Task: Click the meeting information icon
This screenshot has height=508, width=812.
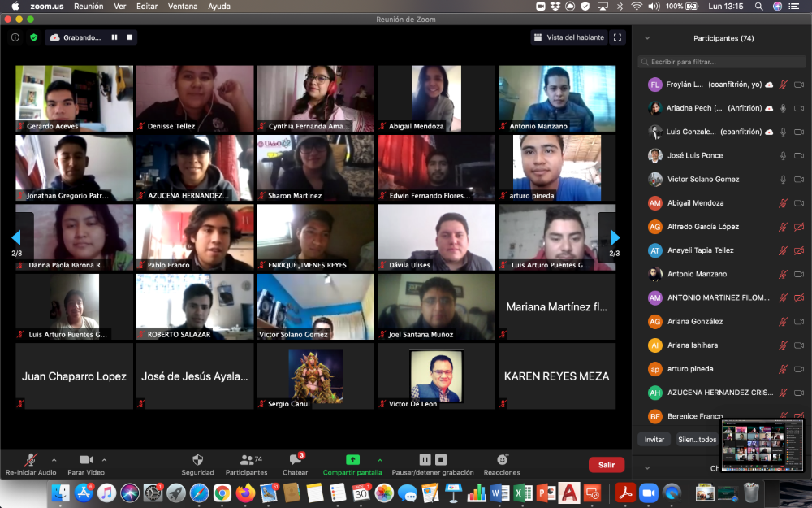Action: (15, 37)
